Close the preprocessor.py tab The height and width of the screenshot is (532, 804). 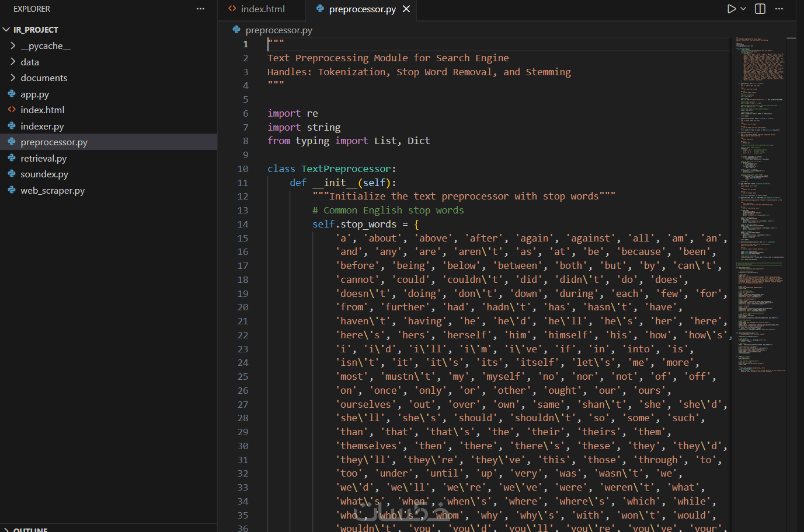pos(406,9)
